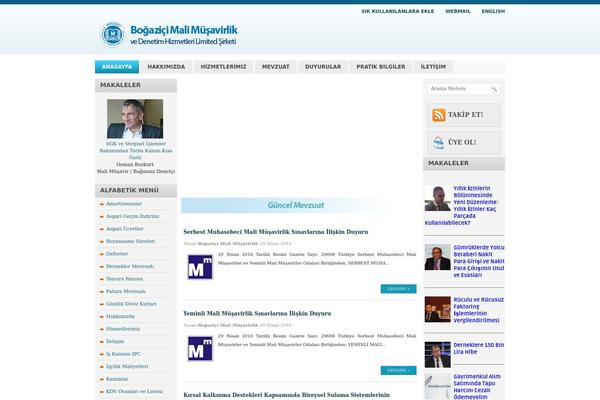Open KDV Oranları ve Listesi menu link
Viewport: 600px width, 400px height.
(134, 392)
